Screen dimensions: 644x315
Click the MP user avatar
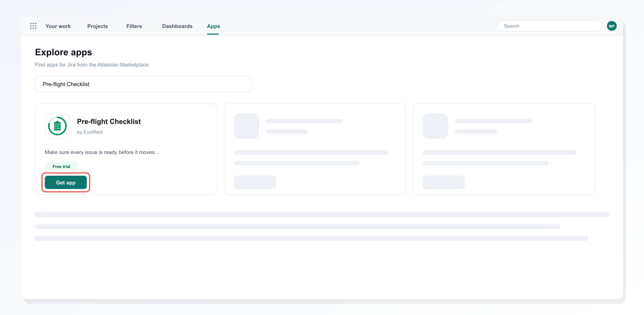tap(612, 26)
